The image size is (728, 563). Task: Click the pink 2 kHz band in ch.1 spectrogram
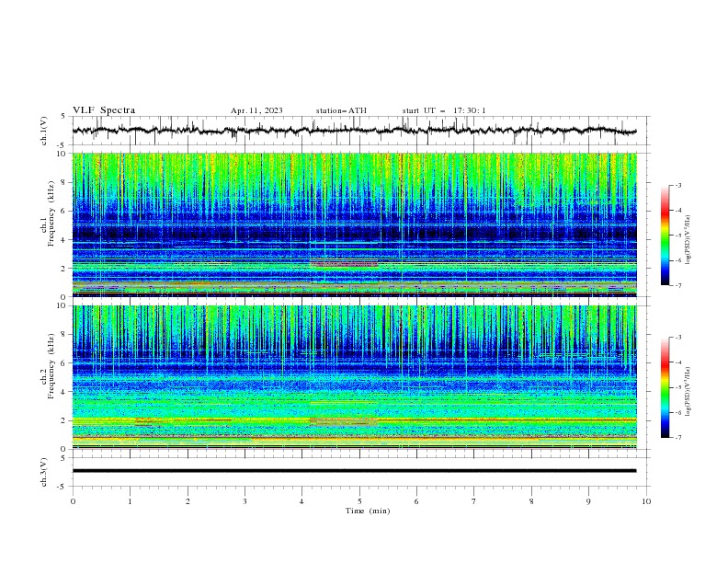point(344,264)
